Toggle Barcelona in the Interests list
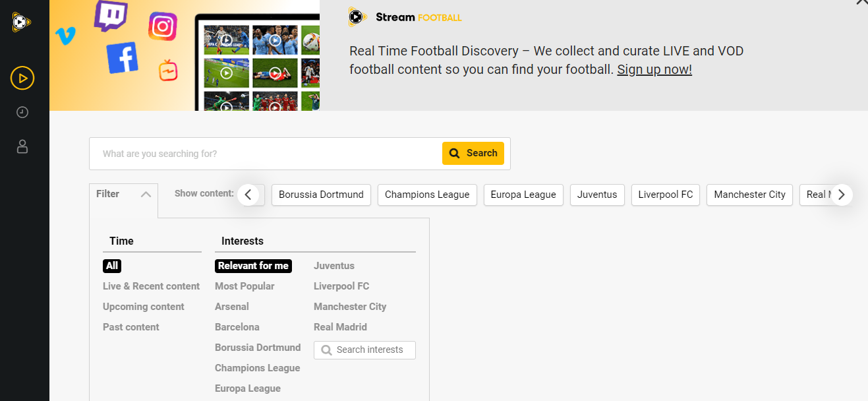The image size is (868, 401). pyautogui.click(x=237, y=327)
